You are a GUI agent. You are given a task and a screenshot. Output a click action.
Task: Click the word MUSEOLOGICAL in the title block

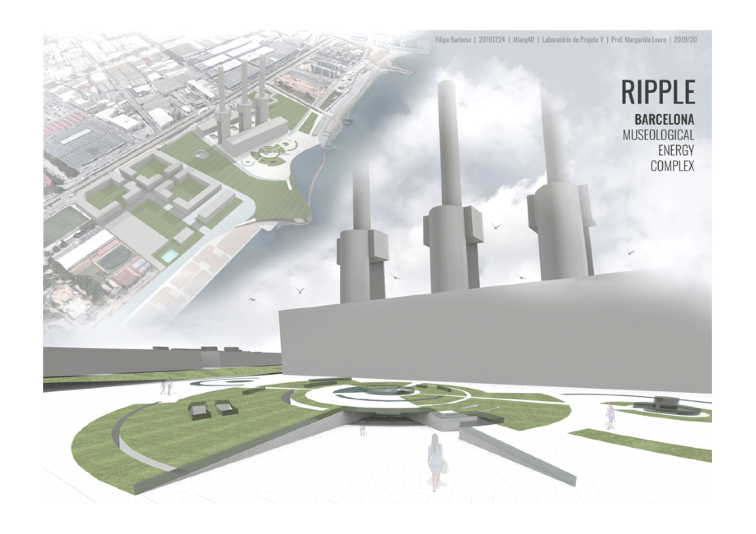[x=659, y=135]
